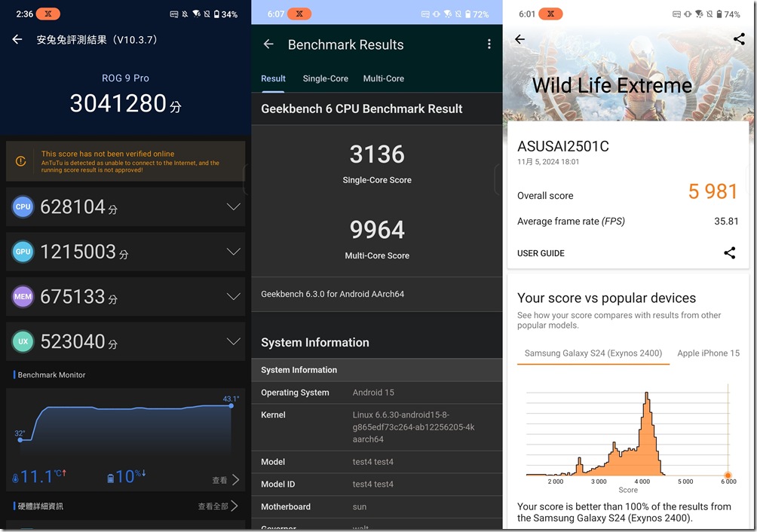Expand the CPU 628104 score row
The image size is (757, 532).
coord(233,206)
